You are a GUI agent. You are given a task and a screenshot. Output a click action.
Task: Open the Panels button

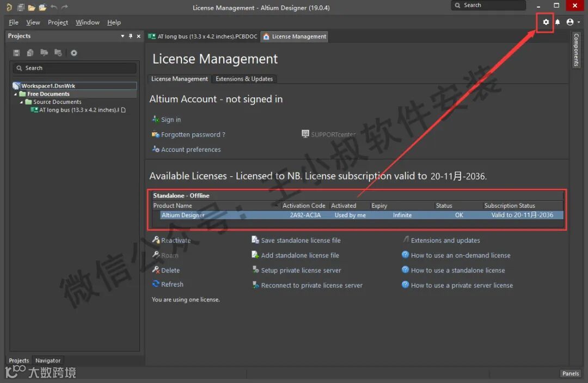[x=571, y=373]
